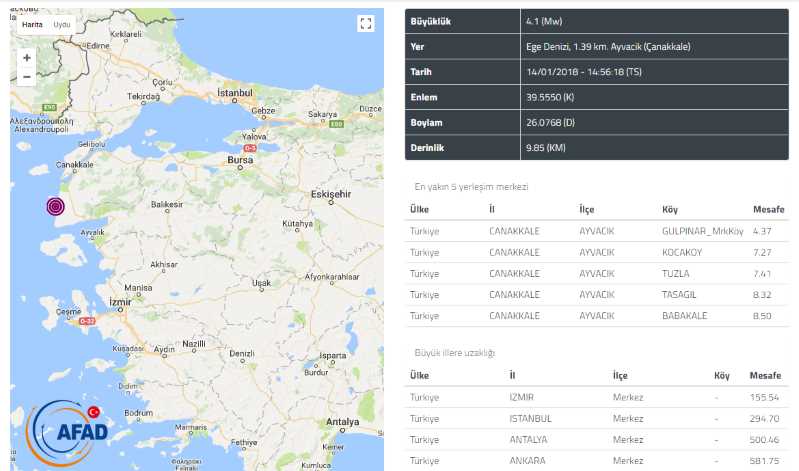The width and height of the screenshot is (799, 471).
Task: Switch the map to Uydu satellite view
Action: click(x=62, y=23)
